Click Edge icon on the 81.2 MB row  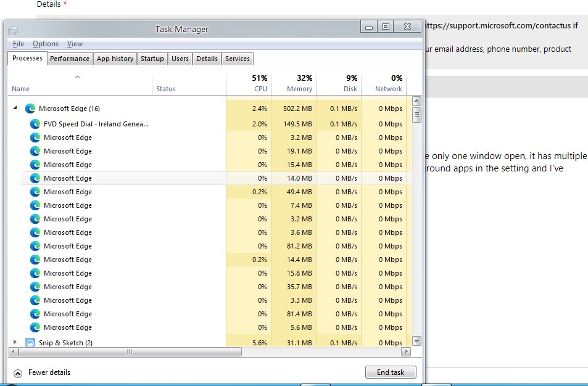click(35, 246)
